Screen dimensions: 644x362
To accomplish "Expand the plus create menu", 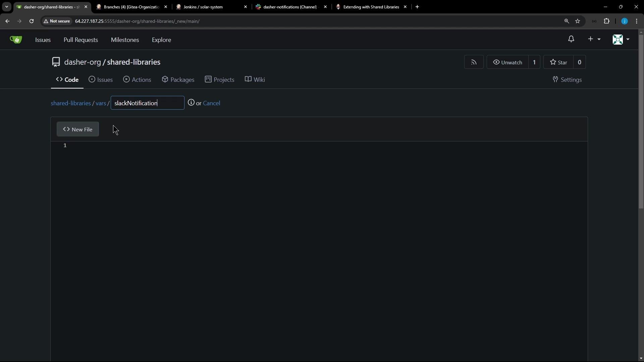I will click(594, 39).
